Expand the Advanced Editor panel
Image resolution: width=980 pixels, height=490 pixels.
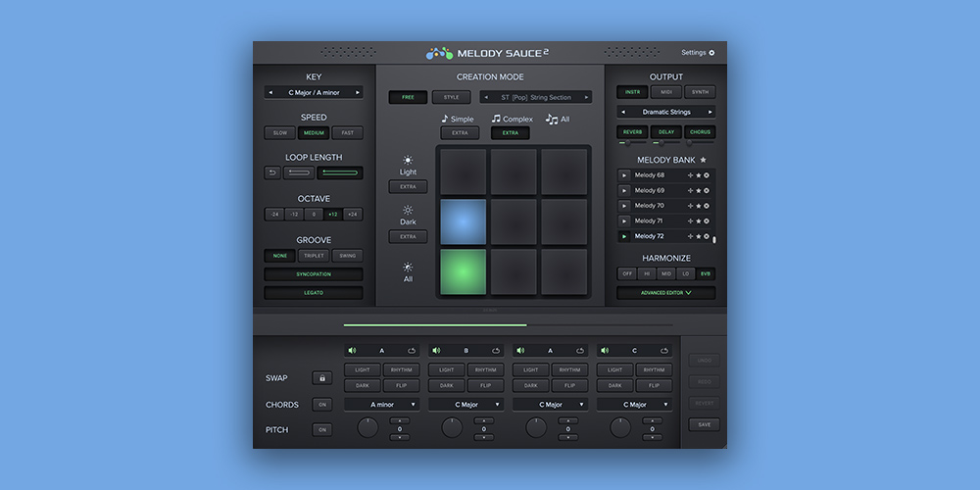(665, 292)
